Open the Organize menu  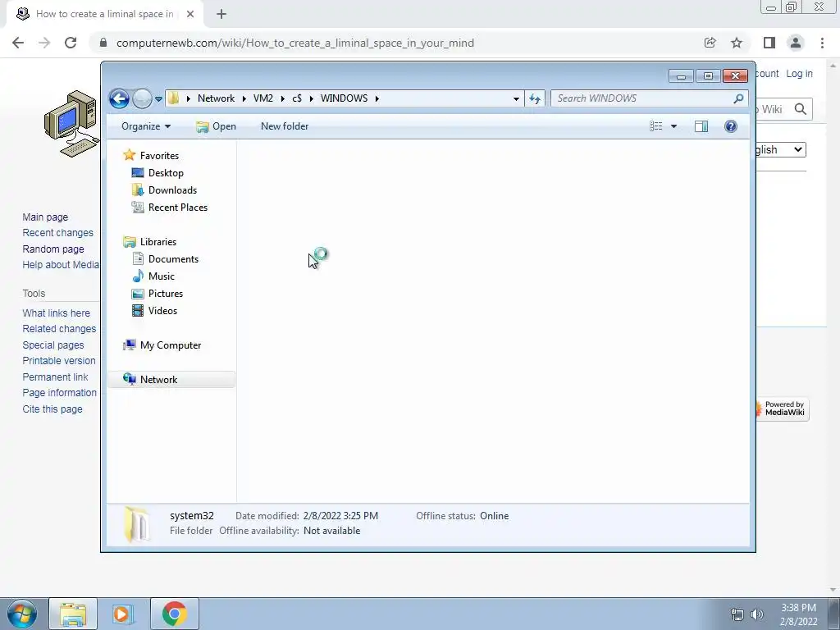146,126
